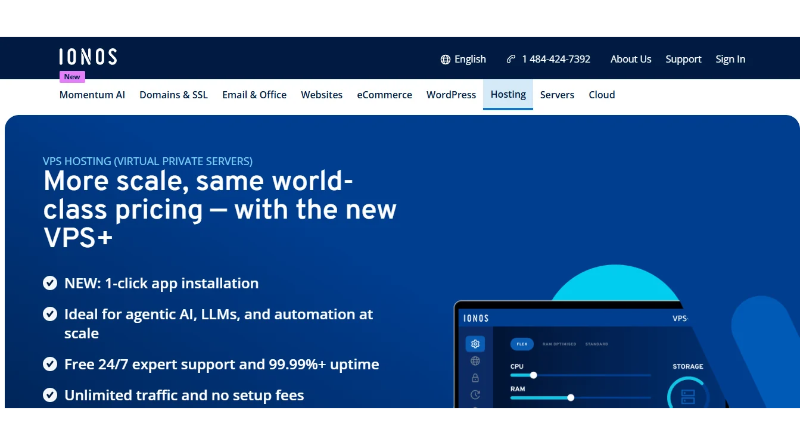Select the Hosting navigation tab
800x445 pixels.
click(x=508, y=94)
